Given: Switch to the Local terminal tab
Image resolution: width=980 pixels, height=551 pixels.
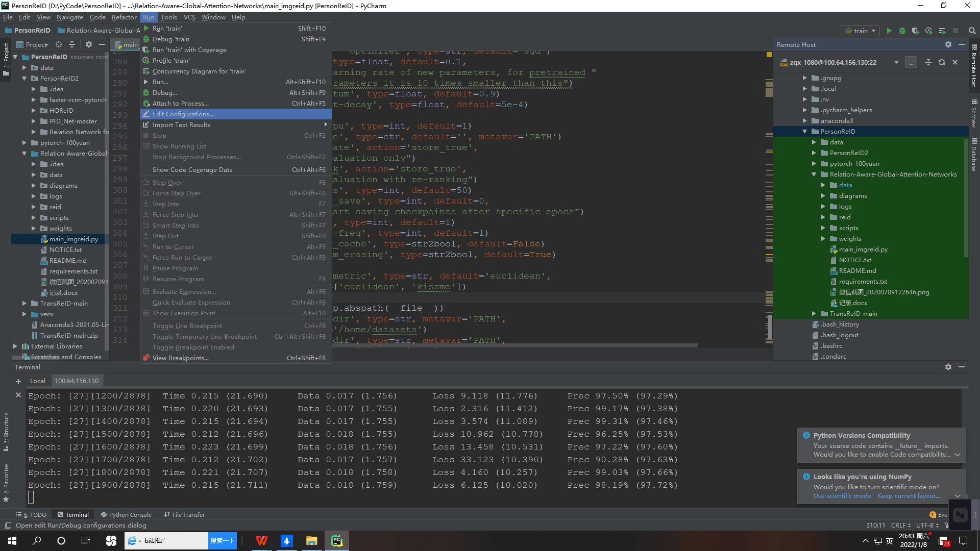Looking at the screenshot, I should pos(38,381).
